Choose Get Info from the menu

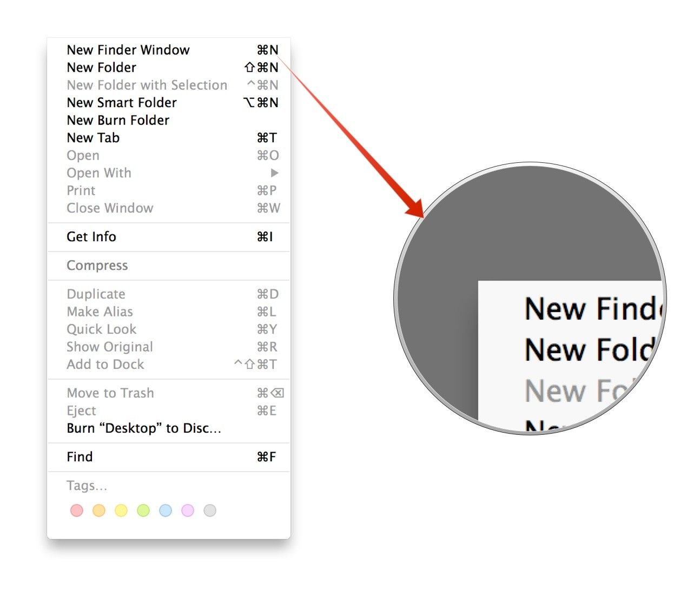click(x=91, y=237)
